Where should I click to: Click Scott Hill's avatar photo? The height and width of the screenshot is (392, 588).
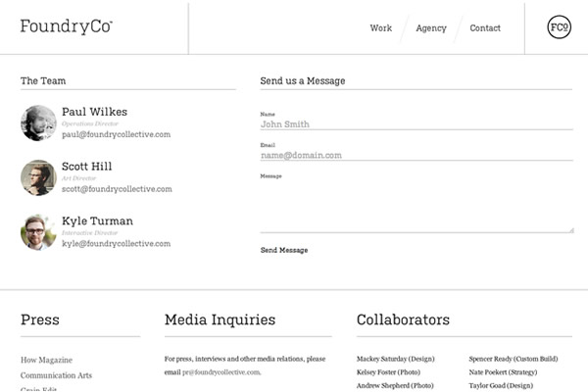coord(38,177)
